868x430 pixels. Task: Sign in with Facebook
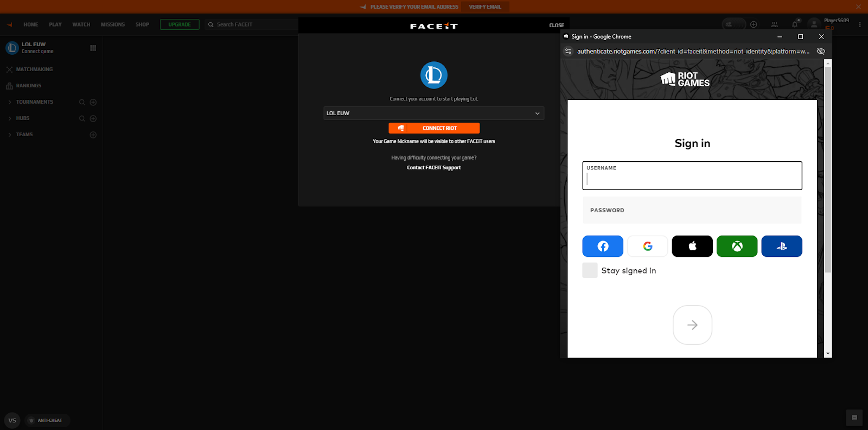[x=603, y=246]
